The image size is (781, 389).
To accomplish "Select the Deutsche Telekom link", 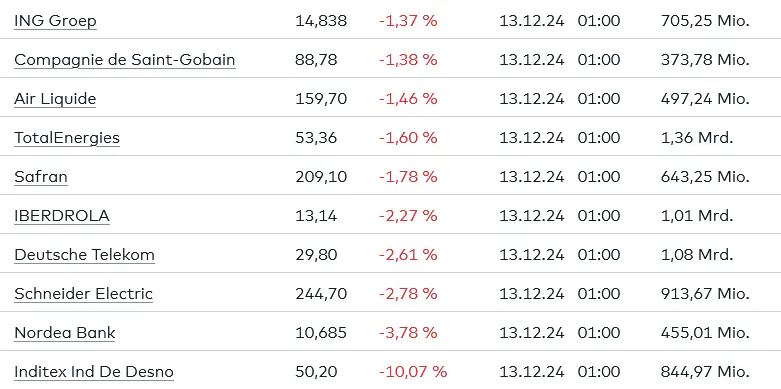I will click(x=84, y=255).
